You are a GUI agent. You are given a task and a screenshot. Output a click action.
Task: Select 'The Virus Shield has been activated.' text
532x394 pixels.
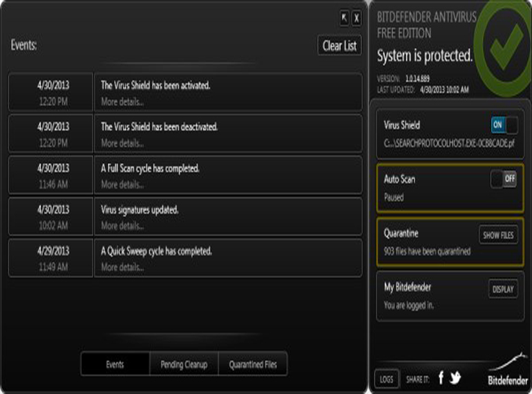pos(155,85)
